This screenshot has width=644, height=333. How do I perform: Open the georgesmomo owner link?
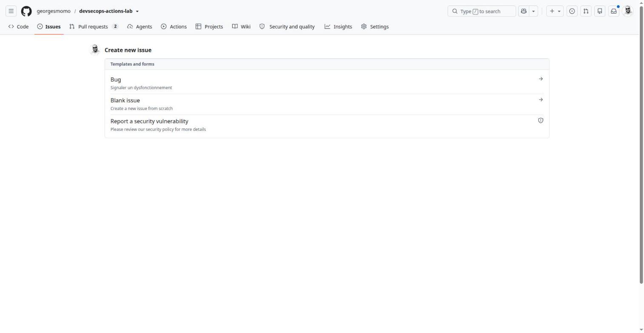[x=54, y=11]
